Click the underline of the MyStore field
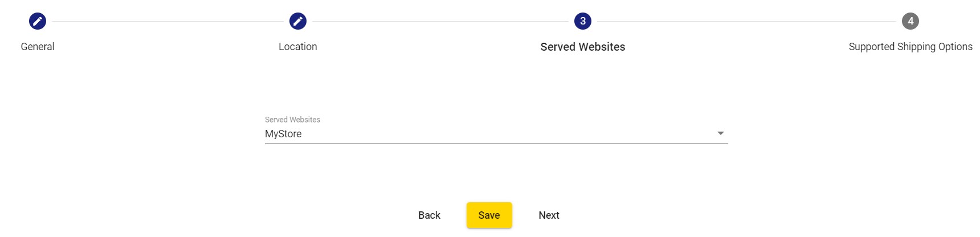 point(496,143)
